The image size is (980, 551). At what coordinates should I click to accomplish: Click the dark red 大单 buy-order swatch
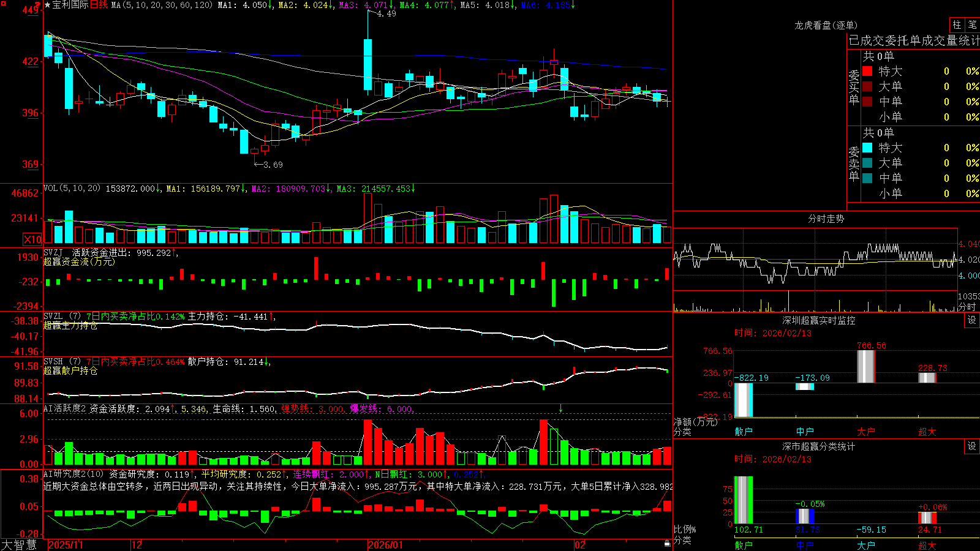[x=867, y=86]
